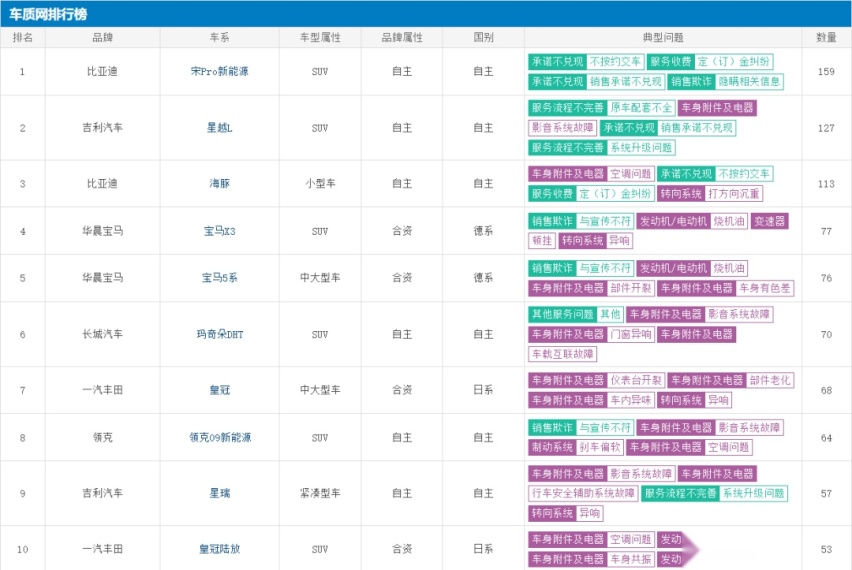Image resolution: width=852 pixels, height=570 pixels.
Task: Click the count value 159
Action: (826, 72)
